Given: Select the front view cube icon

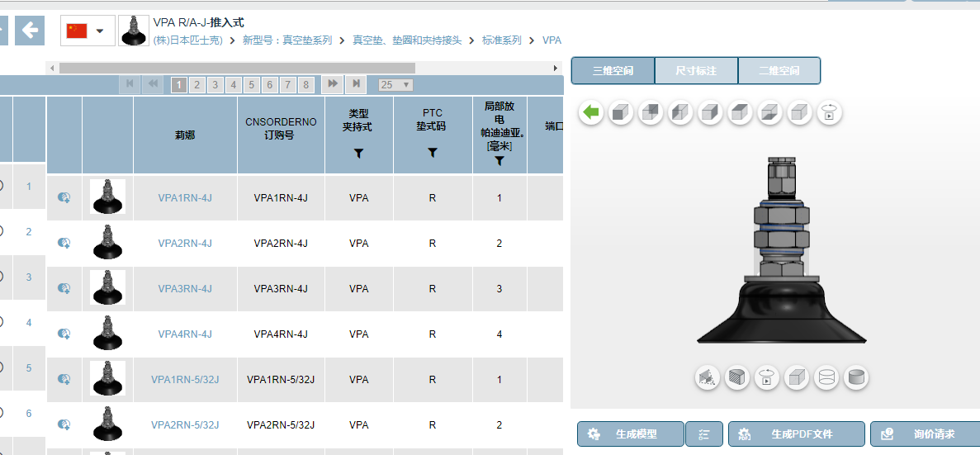Looking at the screenshot, I should pos(621,113).
